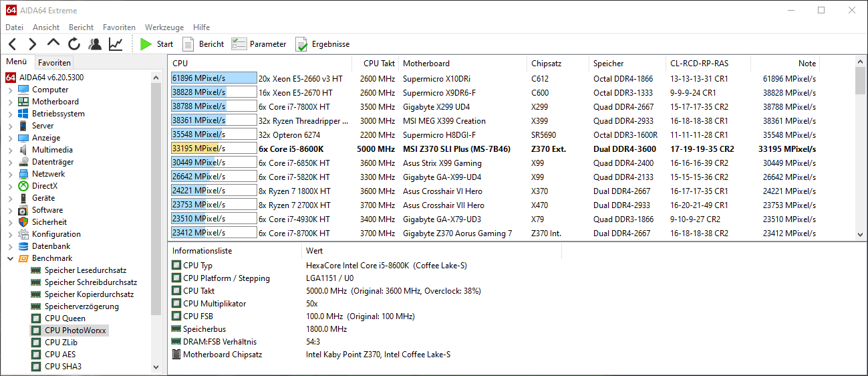Click the highlighted 33195 MPixel/s result bar
This screenshot has height=376, width=868.
pyautogui.click(x=214, y=149)
